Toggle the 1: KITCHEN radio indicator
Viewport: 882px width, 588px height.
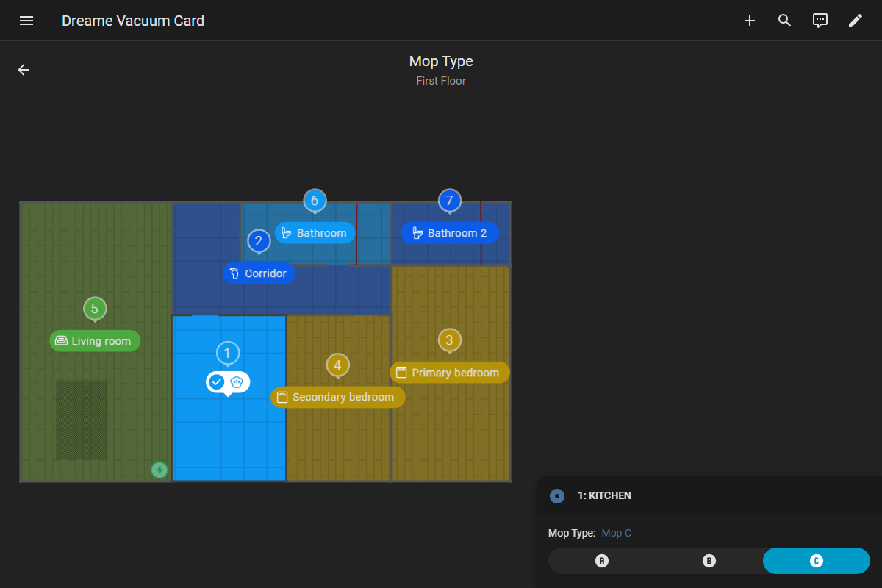pos(557,496)
